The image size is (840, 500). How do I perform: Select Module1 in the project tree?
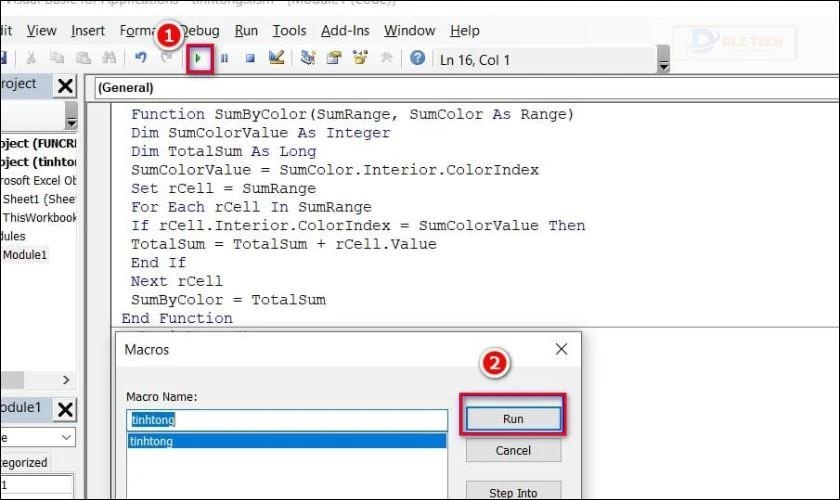(x=25, y=255)
